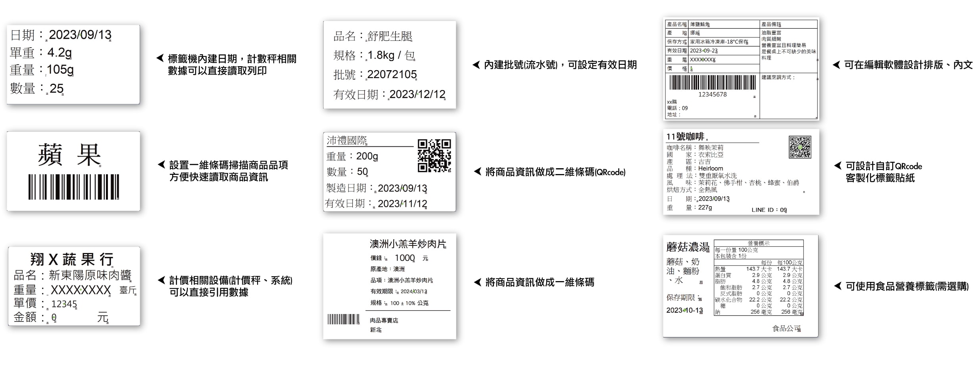Click 品名：新東陽原味肉醬 text
Viewport: 980px width, 383px height.
(73, 275)
